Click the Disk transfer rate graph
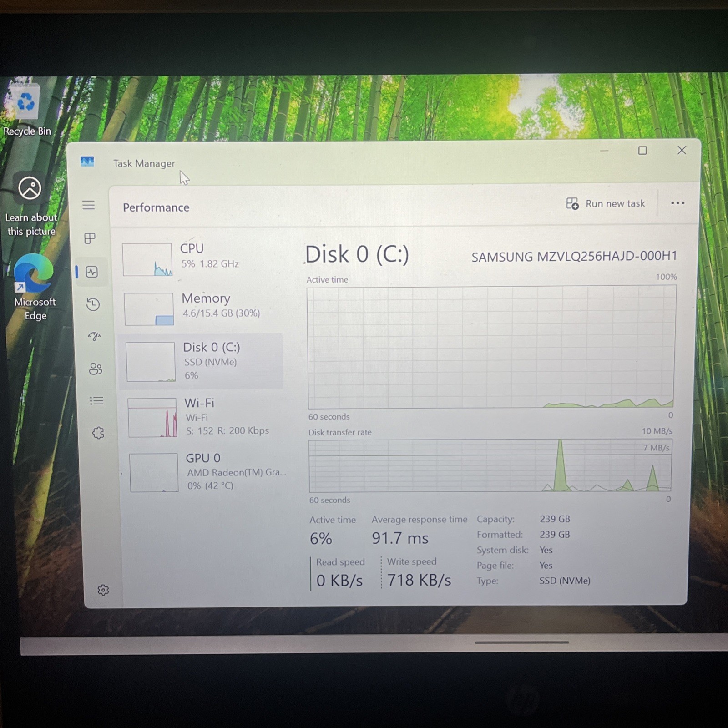This screenshot has width=728, height=728. 490,465
